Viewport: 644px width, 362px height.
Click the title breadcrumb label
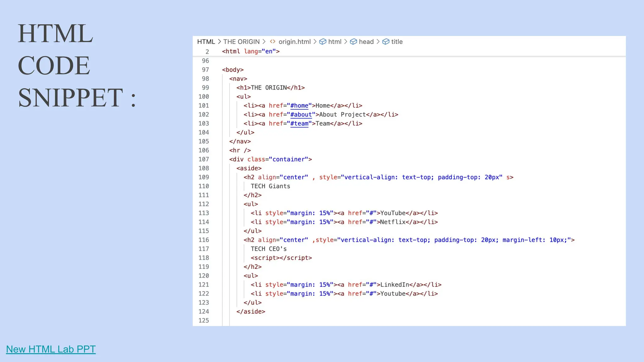tap(397, 41)
